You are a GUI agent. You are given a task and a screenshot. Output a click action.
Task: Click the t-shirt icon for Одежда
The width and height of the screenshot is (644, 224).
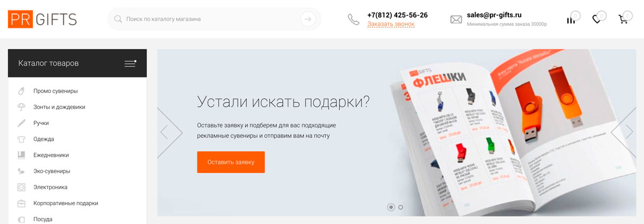[21, 139]
